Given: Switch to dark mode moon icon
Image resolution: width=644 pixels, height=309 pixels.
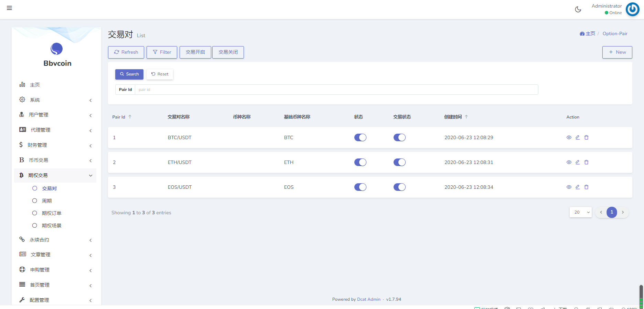Looking at the screenshot, I should pyautogui.click(x=578, y=9).
